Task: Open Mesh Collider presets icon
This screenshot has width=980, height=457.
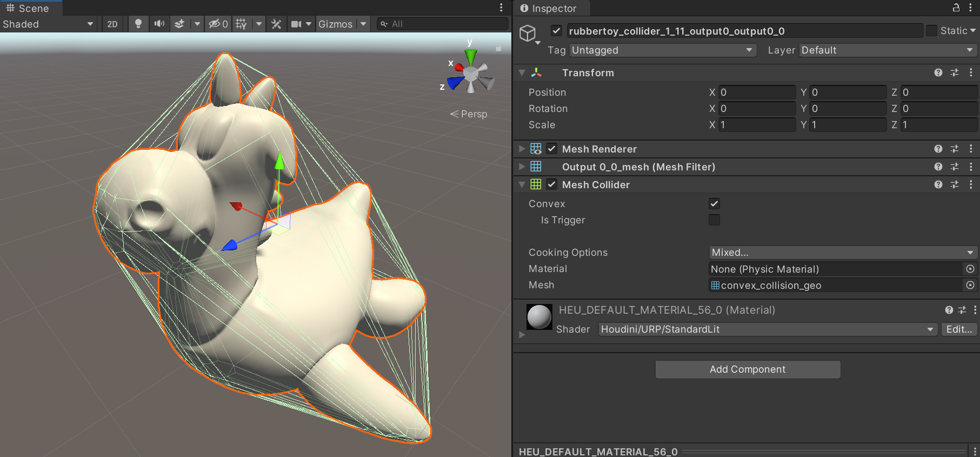Action: click(x=955, y=184)
